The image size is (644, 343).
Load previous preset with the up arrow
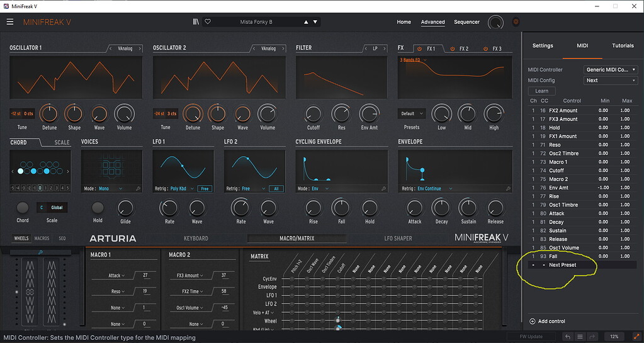[x=306, y=22]
